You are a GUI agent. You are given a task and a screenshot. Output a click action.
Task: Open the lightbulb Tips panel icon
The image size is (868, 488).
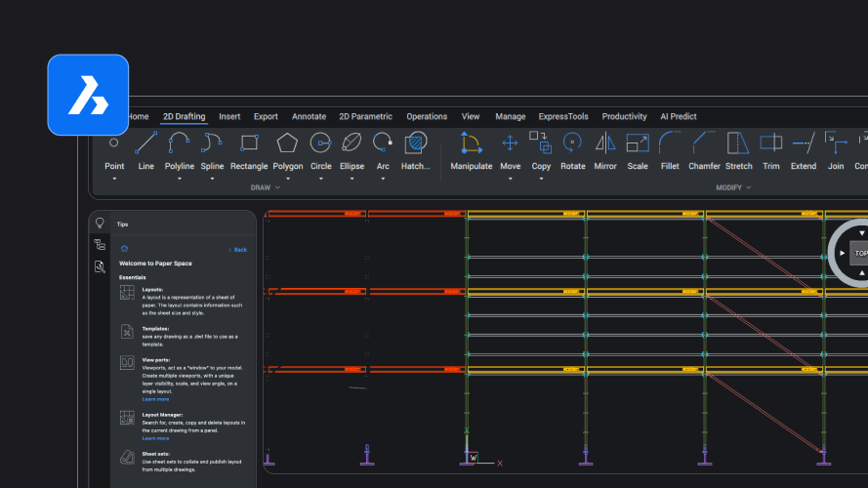(100, 223)
